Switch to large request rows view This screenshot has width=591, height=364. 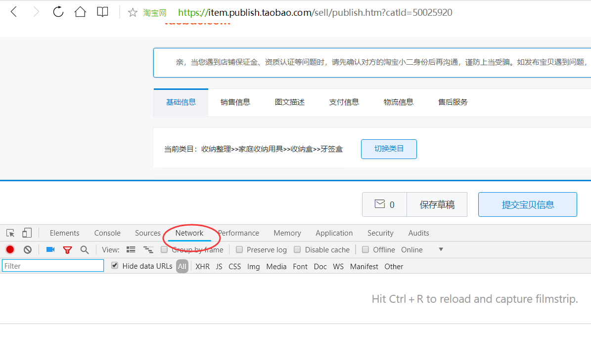pyautogui.click(x=131, y=250)
